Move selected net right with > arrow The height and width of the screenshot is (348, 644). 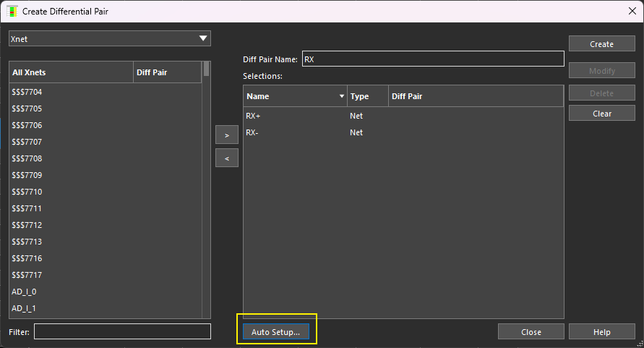226,135
